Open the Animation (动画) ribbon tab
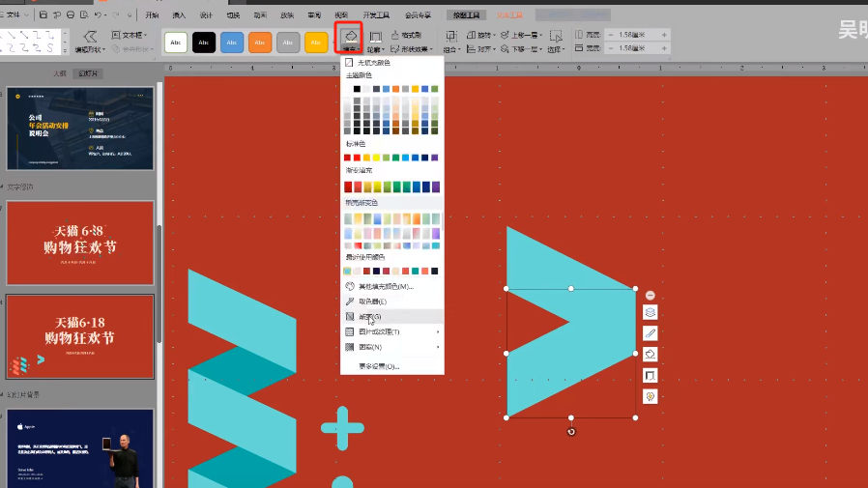The height and width of the screenshot is (488, 868). pyautogui.click(x=260, y=15)
